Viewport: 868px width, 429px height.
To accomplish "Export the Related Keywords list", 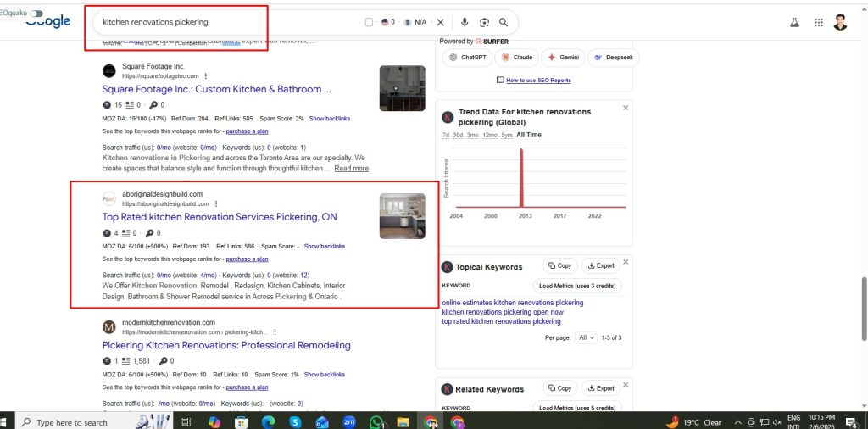I will pyautogui.click(x=601, y=388).
